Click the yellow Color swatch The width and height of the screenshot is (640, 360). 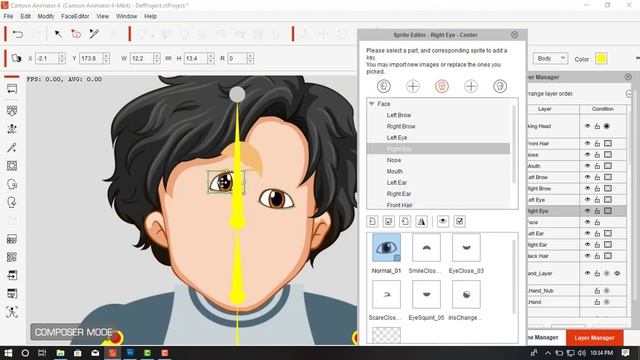tap(601, 59)
